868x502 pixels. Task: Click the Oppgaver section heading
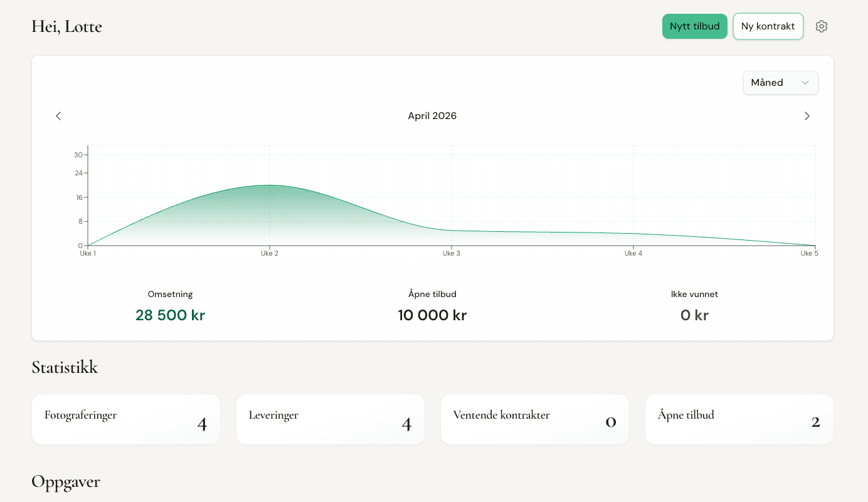click(x=66, y=481)
